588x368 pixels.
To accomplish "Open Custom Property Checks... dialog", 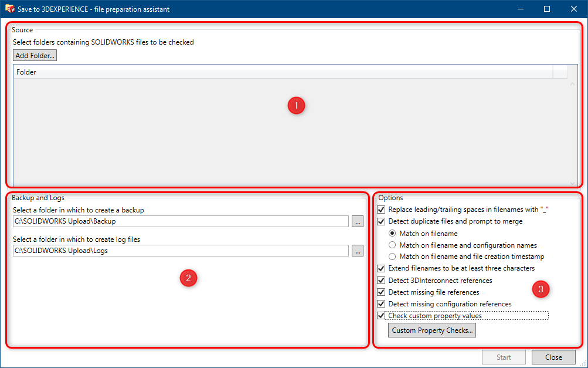I will [x=432, y=330].
